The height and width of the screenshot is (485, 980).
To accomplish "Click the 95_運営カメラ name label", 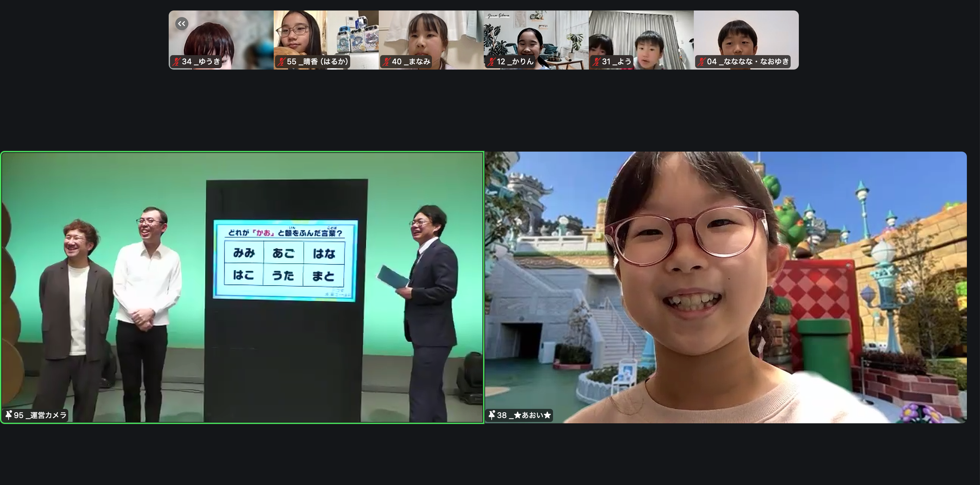I will [x=40, y=415].
